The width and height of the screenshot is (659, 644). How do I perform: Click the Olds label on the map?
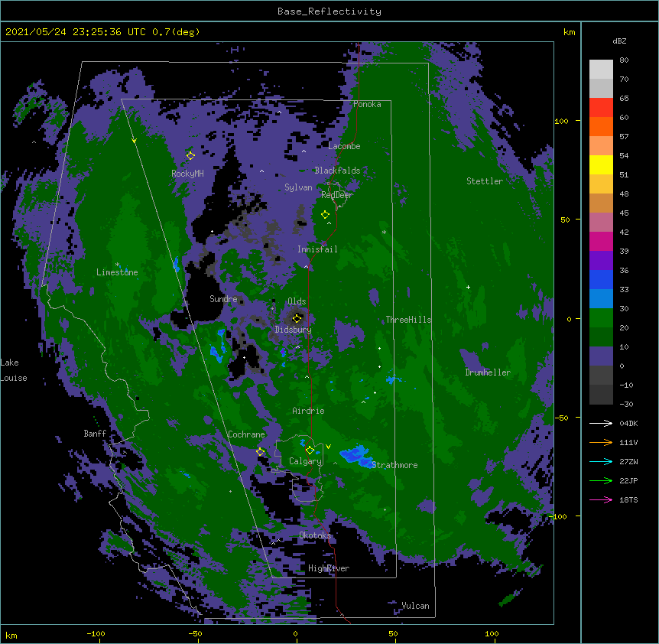click(297, 301)
